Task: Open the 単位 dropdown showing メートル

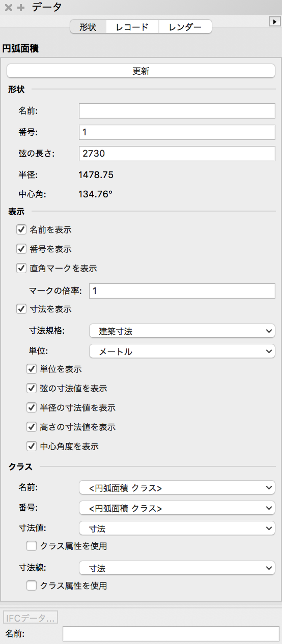Action: [182, 352]
